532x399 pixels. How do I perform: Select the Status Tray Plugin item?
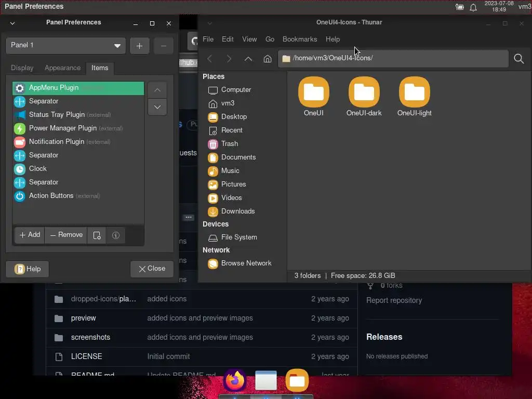tap(78, 115)
